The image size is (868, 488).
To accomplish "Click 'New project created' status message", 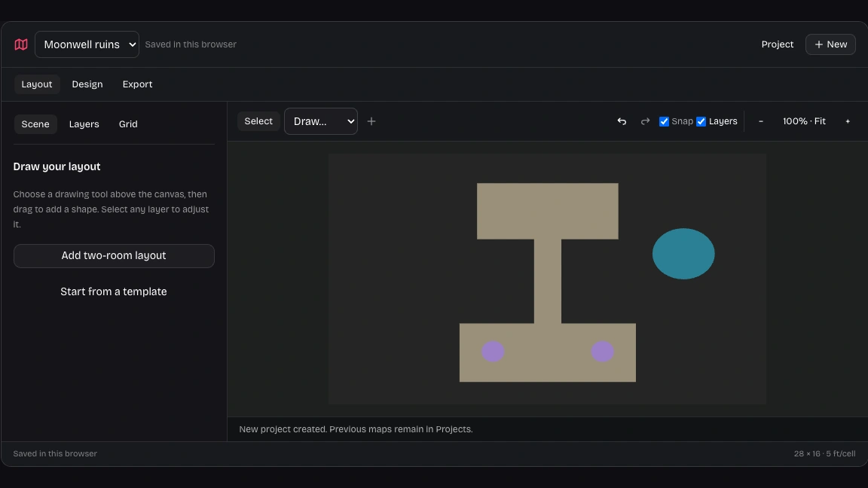I will [x=356, y=429].
